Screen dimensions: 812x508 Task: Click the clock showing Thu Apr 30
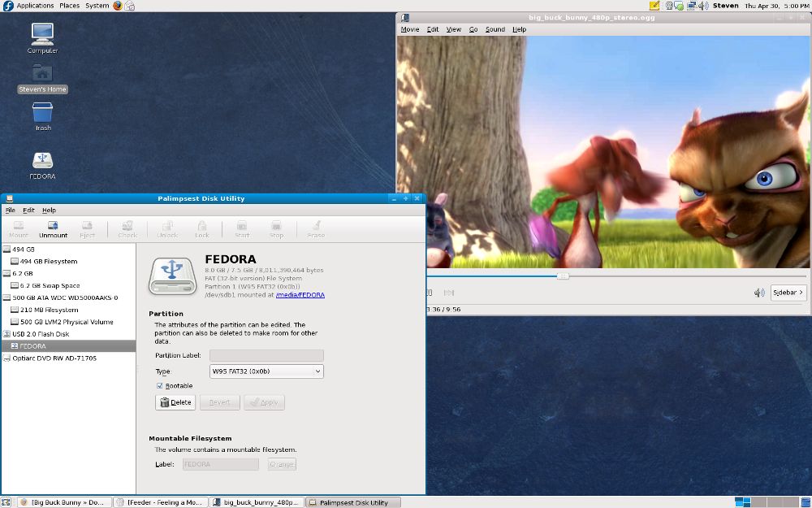tap(776, 6)
